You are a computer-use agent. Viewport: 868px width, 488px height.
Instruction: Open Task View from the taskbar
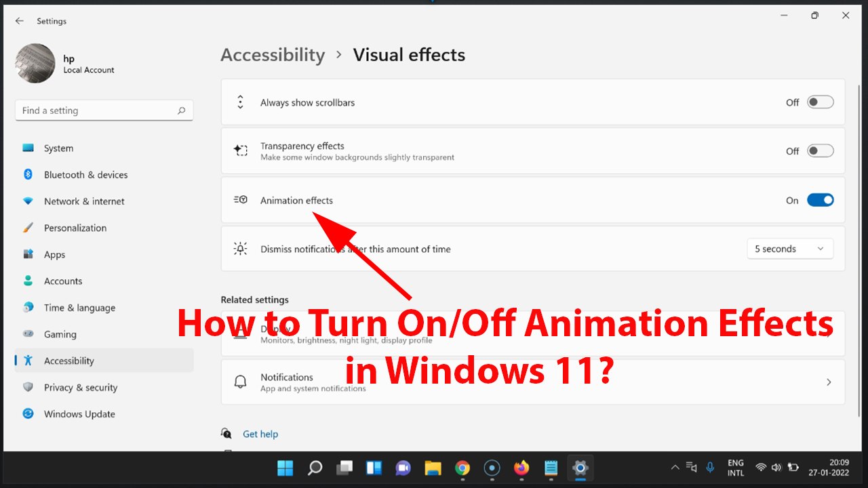click(345, 468)
